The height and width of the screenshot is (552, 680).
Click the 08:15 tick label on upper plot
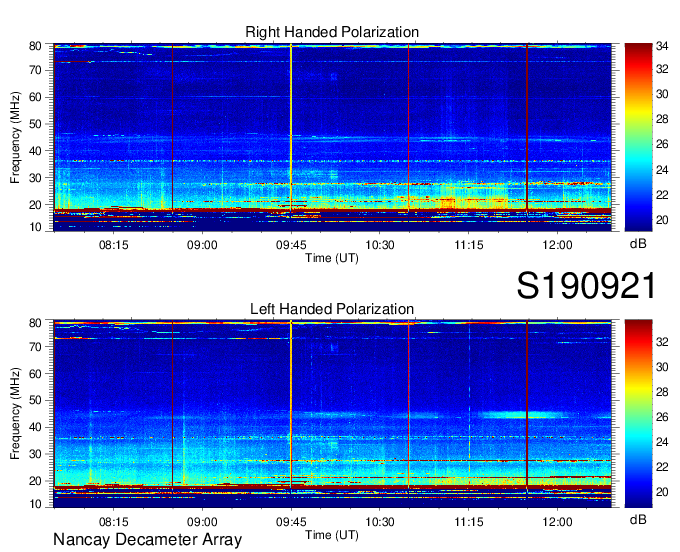point(114,245)
